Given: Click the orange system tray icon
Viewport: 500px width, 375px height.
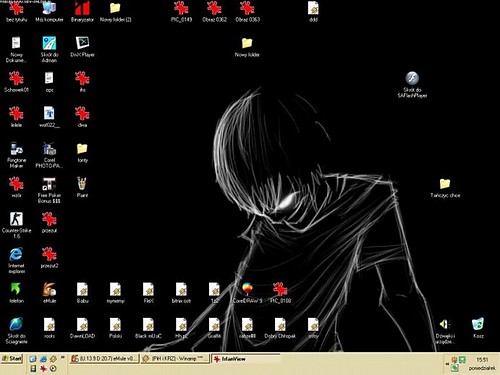Looking at the screenshot, I should (x=454, y=359).
